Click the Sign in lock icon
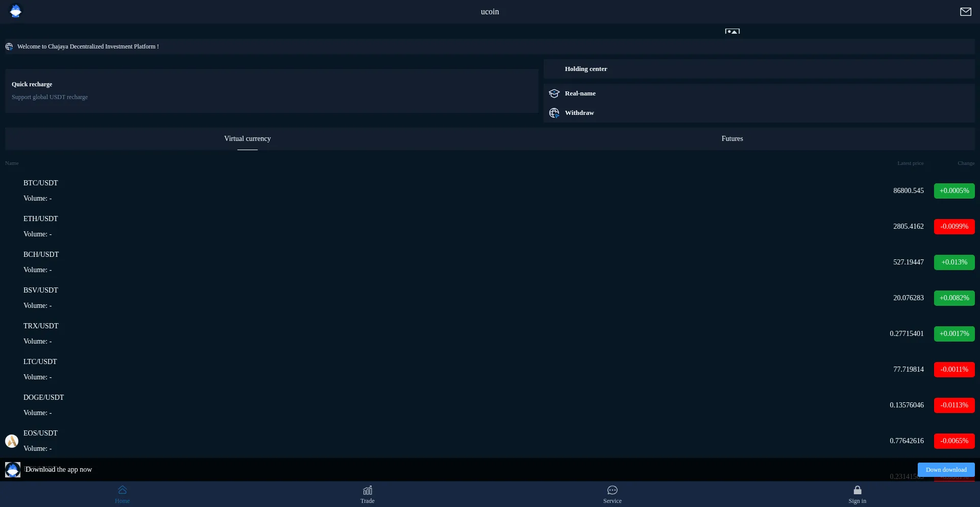The height and width of the screenshot is (507, 980). 857,490
